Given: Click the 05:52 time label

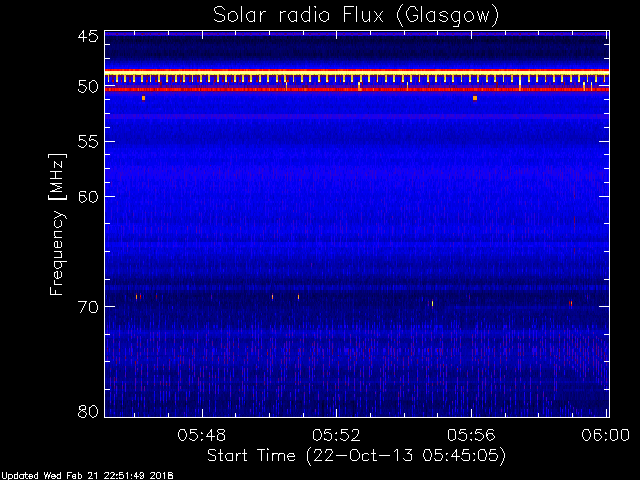Looking at the screenshot, I should pyautogui.click(x=336, y=435).
